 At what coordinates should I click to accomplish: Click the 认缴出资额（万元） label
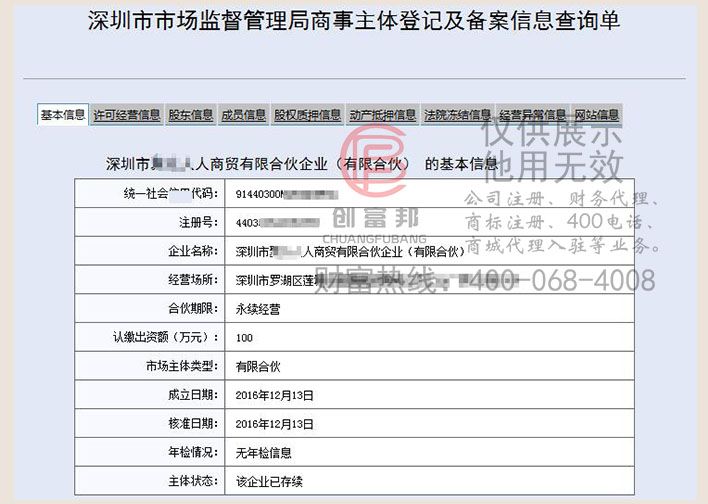165,337
